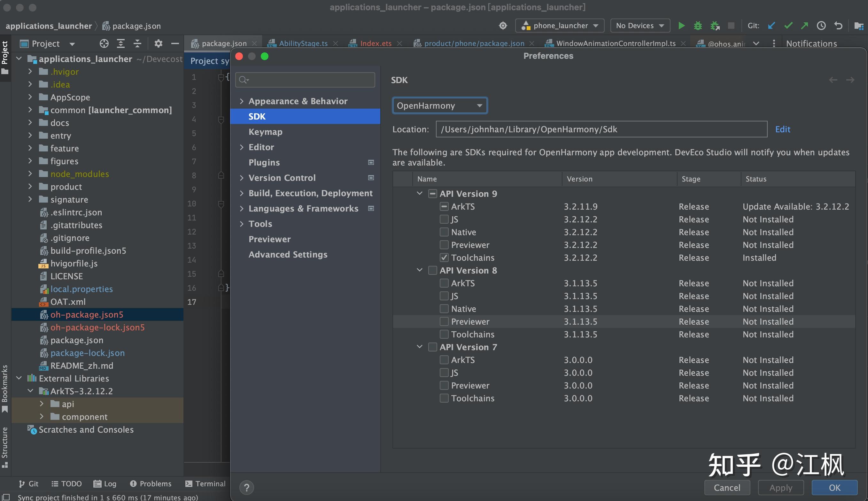The image size is (868, 501).
Task: Click the locate target icon in Project panel
Action: [104, 43]
